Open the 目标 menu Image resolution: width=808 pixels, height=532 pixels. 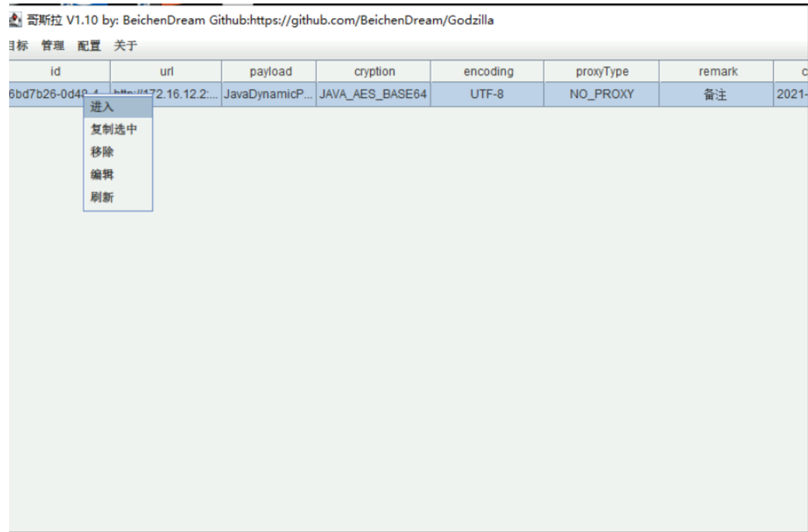(18, 46)
